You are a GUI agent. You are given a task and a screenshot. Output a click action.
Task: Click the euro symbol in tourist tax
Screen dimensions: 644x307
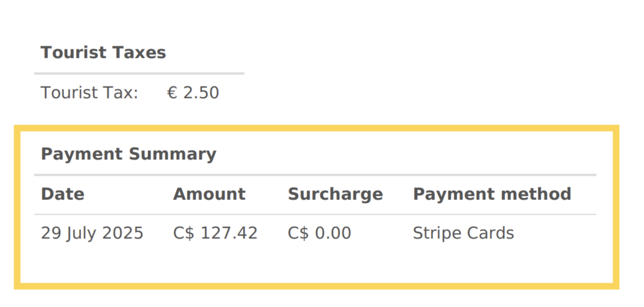click(x=172, y=93)
